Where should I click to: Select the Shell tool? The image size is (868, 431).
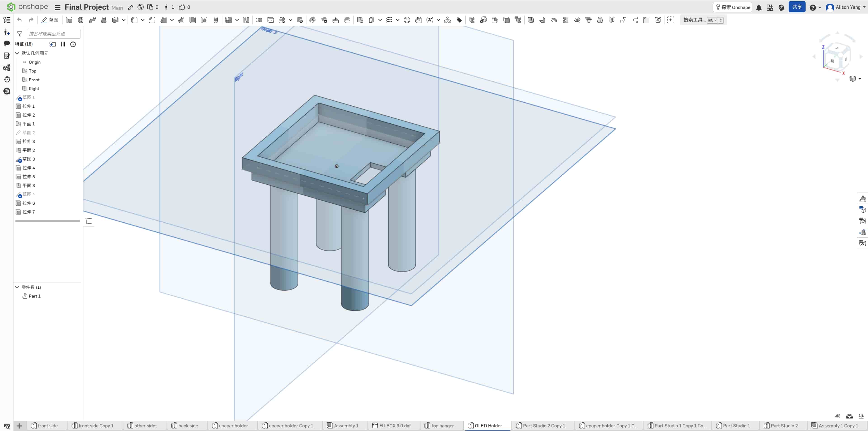(192, 20)
